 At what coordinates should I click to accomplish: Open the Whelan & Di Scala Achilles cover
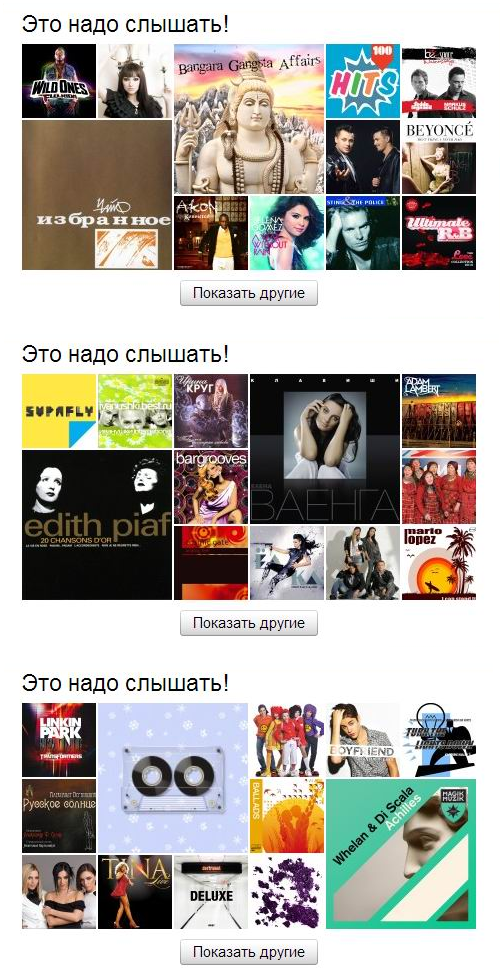(401, 855)
